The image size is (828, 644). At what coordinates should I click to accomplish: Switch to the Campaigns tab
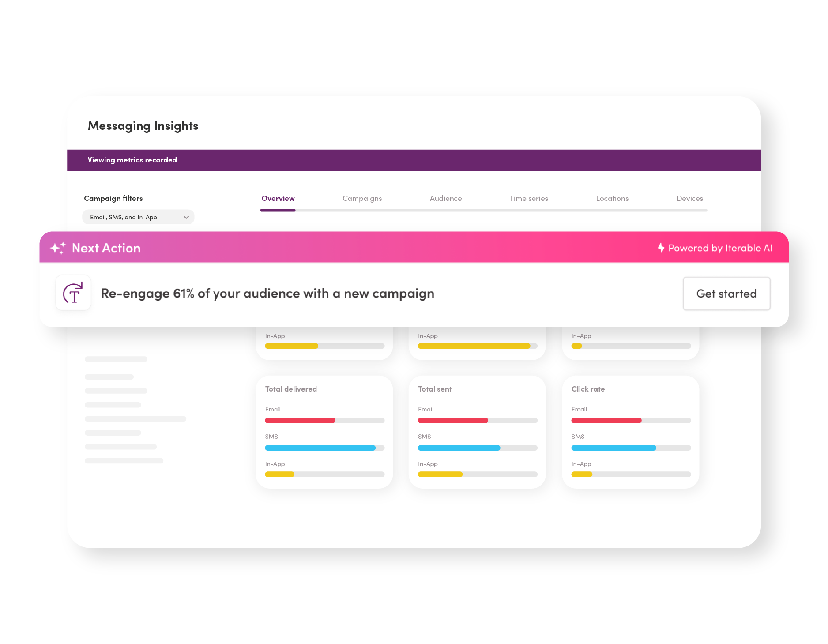click(362, 199)
